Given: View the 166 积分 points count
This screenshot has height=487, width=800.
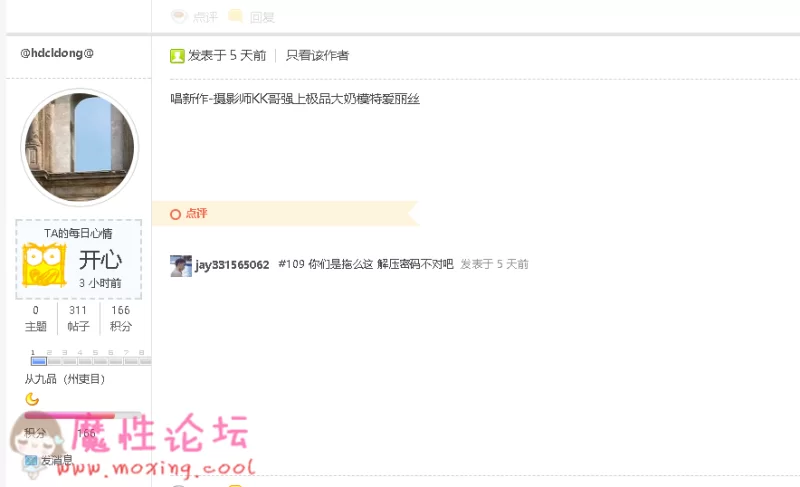Looking at the screenshot, I should tap(121, 318).
